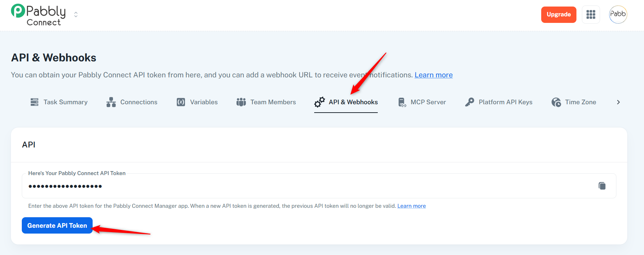Click the Generate API Token button
Image resolution: width=644 pixels, height=255 pixels.
(x=57, y=226)
